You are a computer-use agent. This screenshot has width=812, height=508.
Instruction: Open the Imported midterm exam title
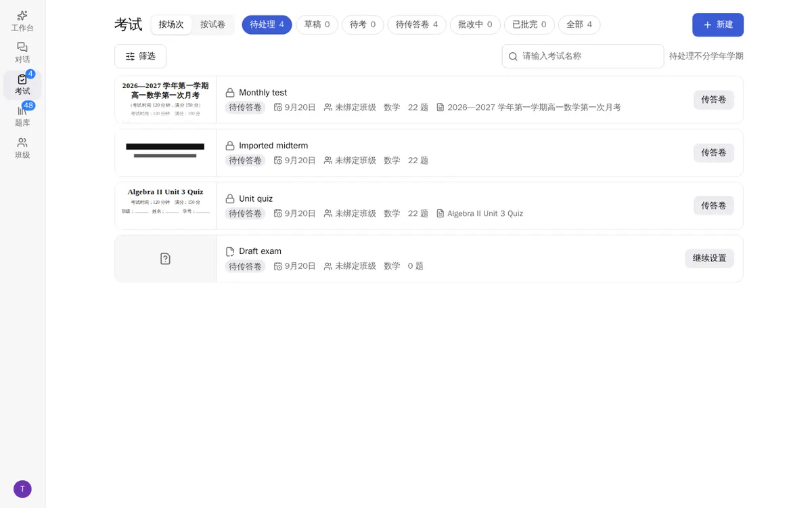273,146
